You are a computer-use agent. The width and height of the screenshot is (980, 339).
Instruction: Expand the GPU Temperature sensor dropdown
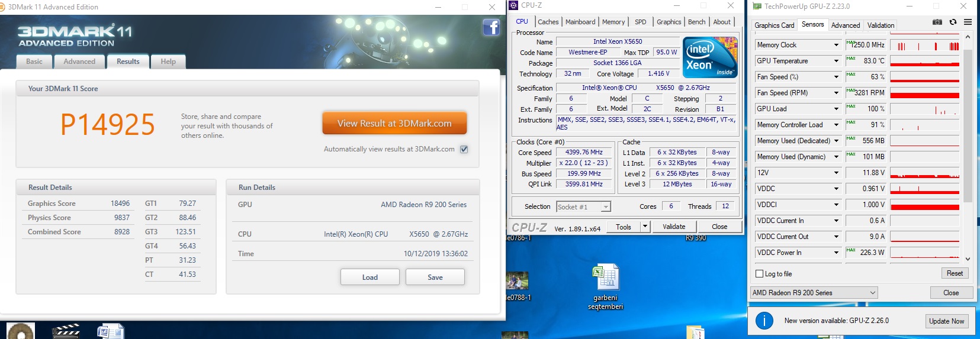tap(836, 61)
